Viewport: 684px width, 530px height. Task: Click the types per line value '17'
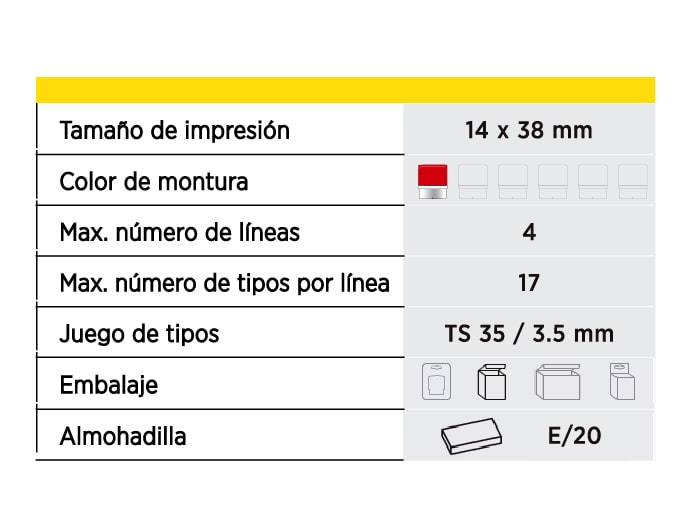[x=529, y=283]
